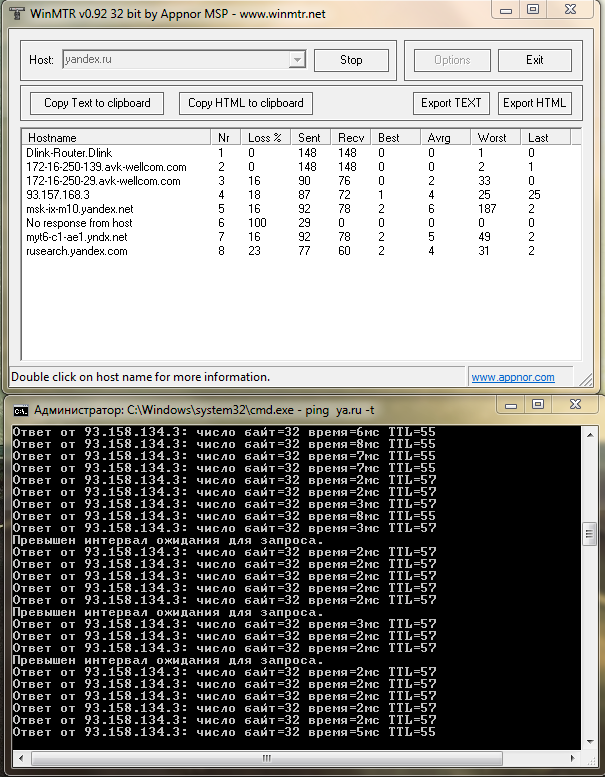Screen dimensions: 605x777
Task: Click the Worst column header
Action: point(495,137)
